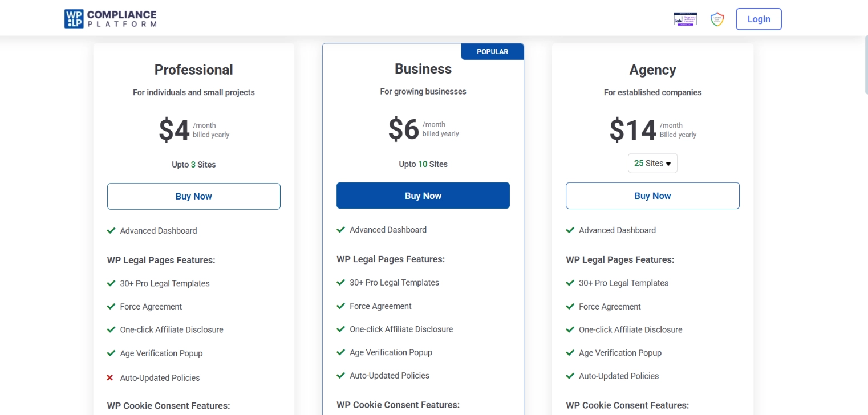The image size is (868, 415).
Task: Select the Auto-Updated Policies check in Business plan
Action: click(x=340, y=375)
